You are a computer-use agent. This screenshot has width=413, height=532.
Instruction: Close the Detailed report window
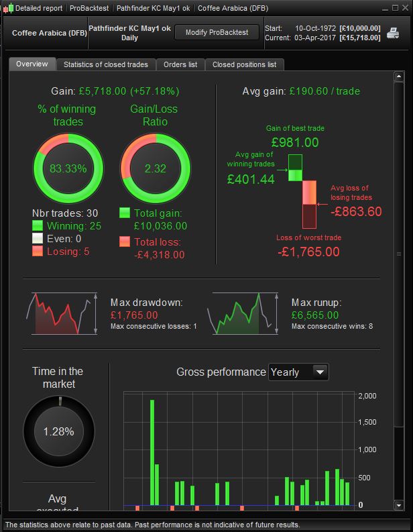(x=405, y=8)
